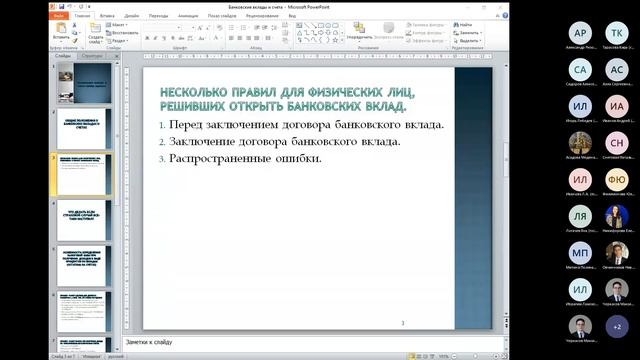Screen dimensions: 640x360
Task: Toggle justify text alignment
Action: coord(257,38)
